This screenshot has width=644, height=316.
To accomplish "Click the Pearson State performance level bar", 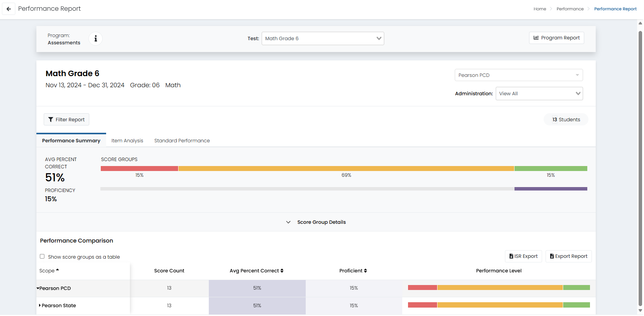I will pos(499,305).
